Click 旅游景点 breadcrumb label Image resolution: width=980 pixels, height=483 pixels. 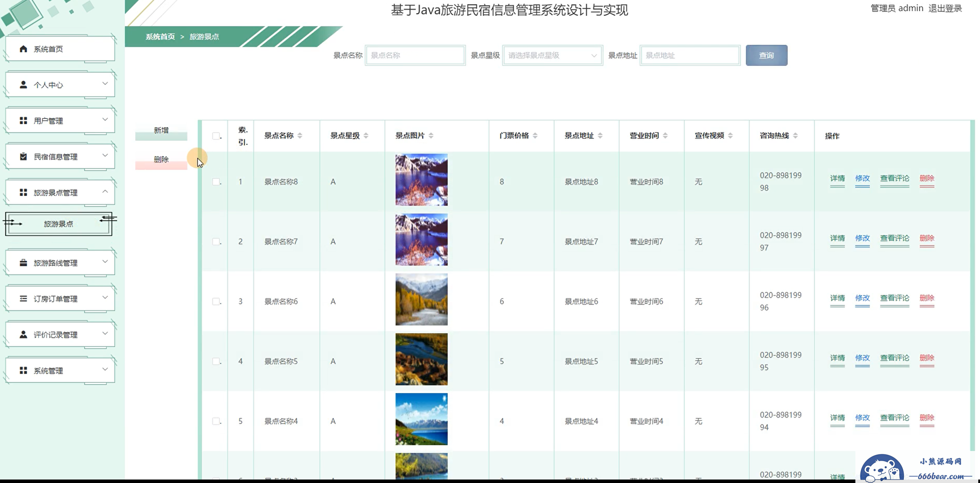pos(204,37)
